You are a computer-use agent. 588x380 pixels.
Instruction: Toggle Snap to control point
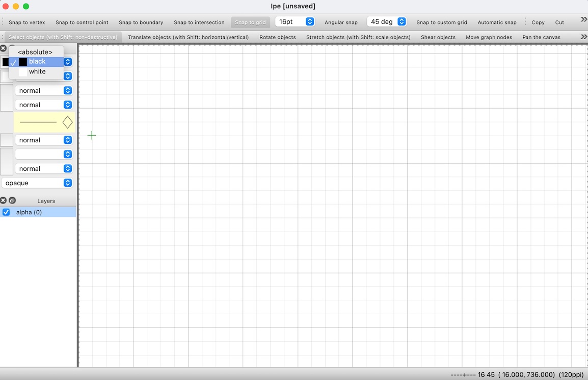point(82,22)
